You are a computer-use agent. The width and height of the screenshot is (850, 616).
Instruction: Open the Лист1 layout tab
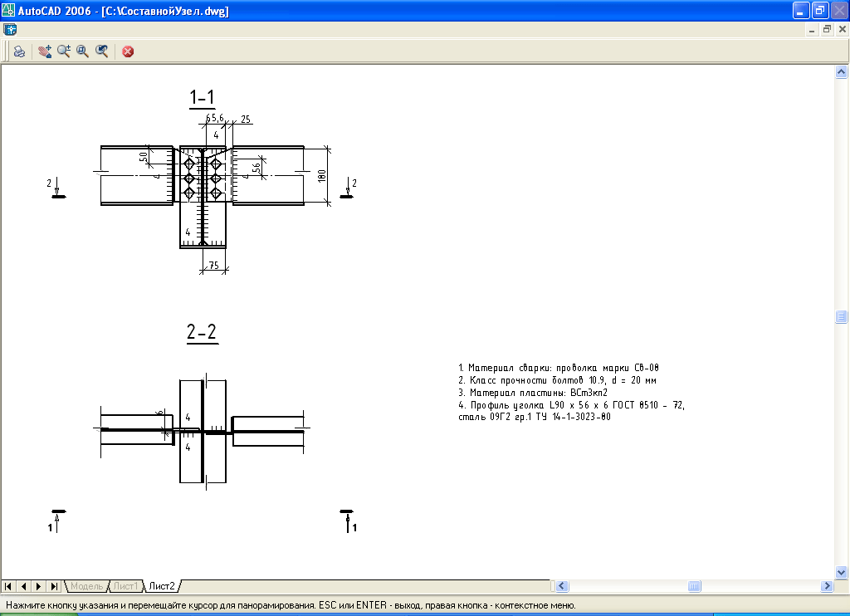125,586
